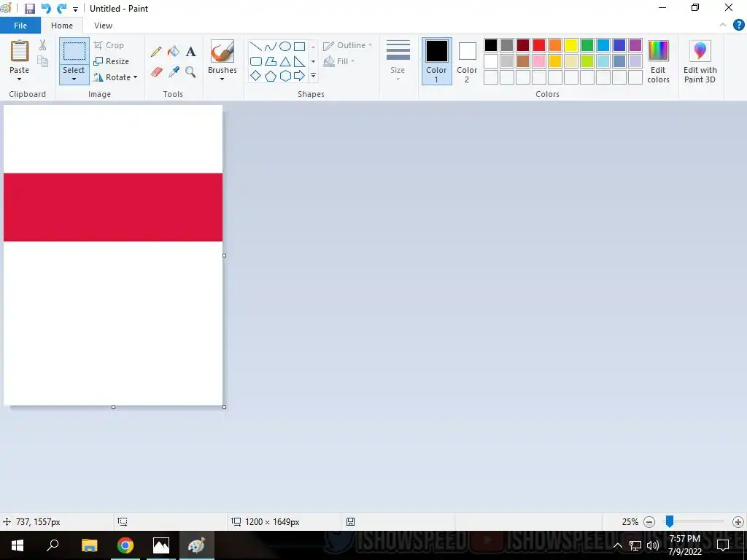Image resolution: width=747 pixels, height=560 pixels.
Task: Open the Brushes tool
Action: click(x=222, y=51)
